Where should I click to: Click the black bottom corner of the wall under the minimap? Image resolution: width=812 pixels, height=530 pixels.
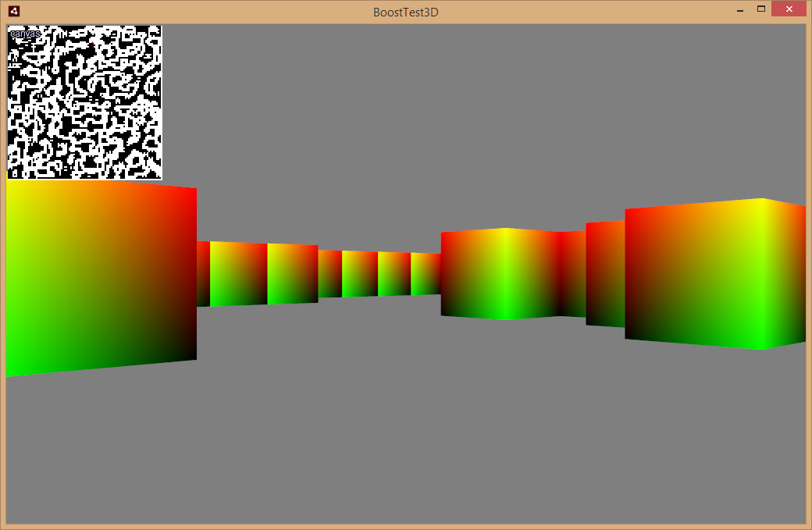(x=187, y=351)
